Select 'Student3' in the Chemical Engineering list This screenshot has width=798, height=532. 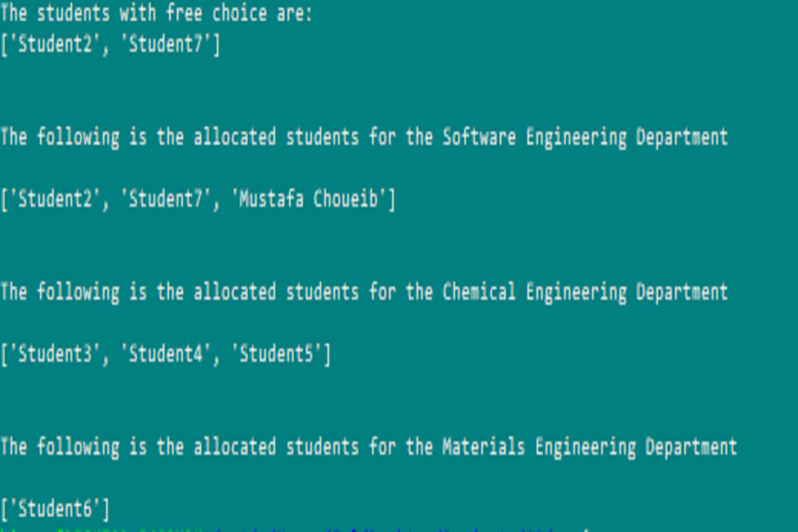coord(55,354)
